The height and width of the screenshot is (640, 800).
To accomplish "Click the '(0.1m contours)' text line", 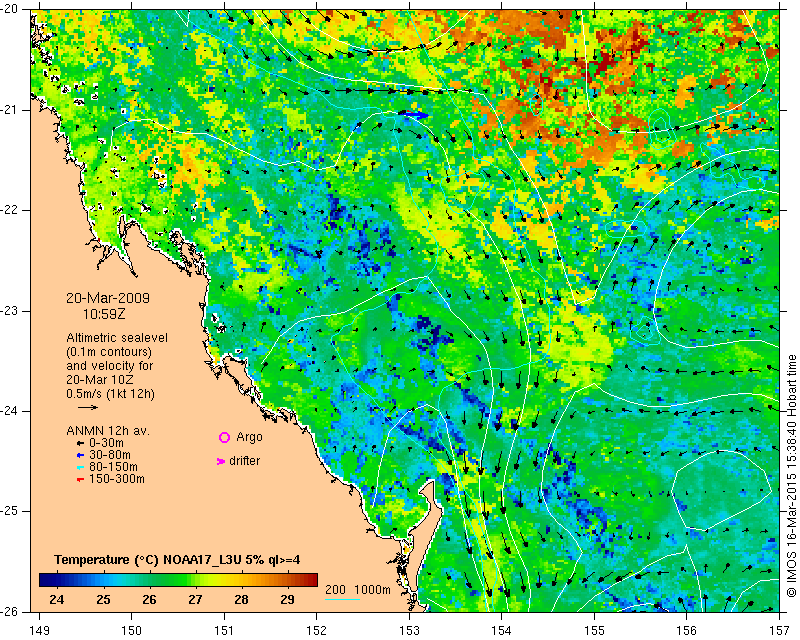I will click(x=109, y=352).
